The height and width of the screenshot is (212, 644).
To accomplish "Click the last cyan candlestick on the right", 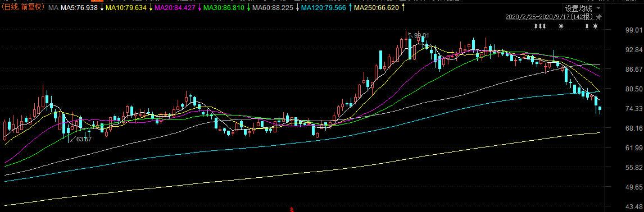I will pos(600,109).
